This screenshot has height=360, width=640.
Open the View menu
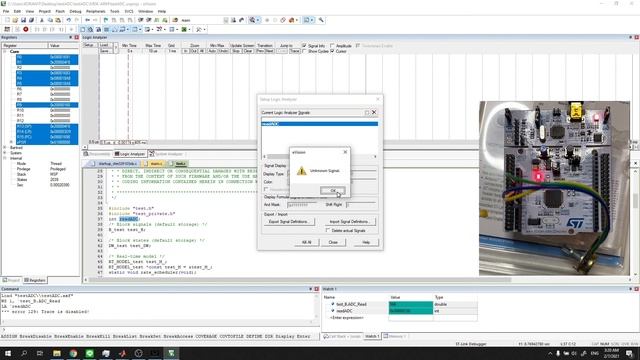click(x=30, y=11)
